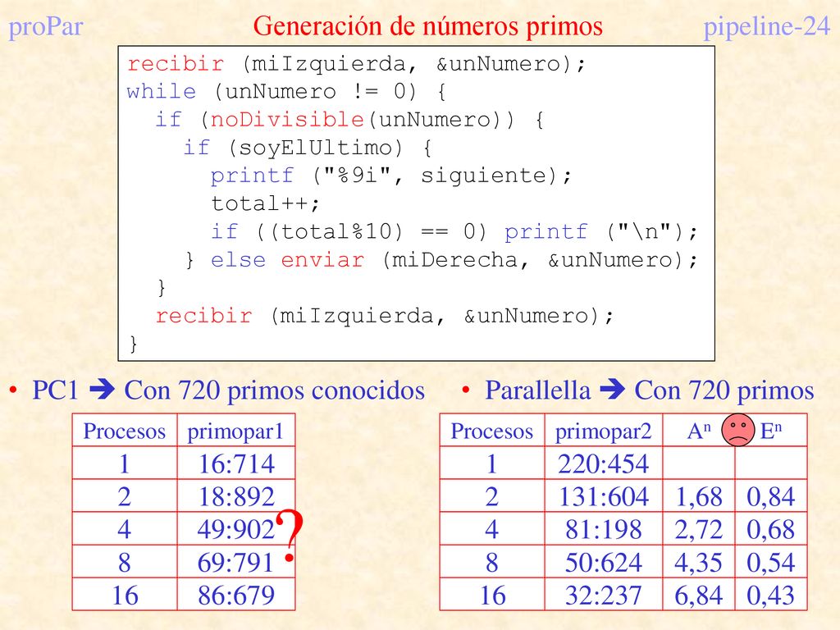This screenshot has width=840, height=630.
Task: Click 'Con 720 primos conocidos' text
Action: point(274,390)
